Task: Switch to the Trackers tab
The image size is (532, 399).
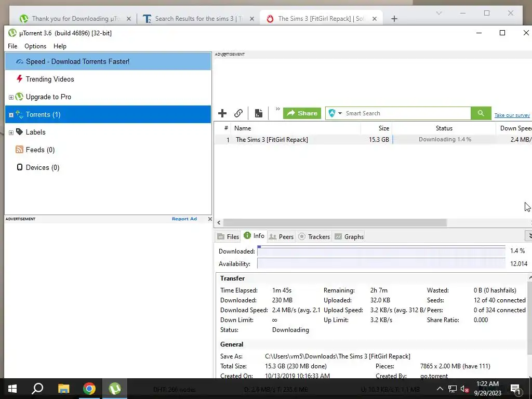Action: point(314,236)
